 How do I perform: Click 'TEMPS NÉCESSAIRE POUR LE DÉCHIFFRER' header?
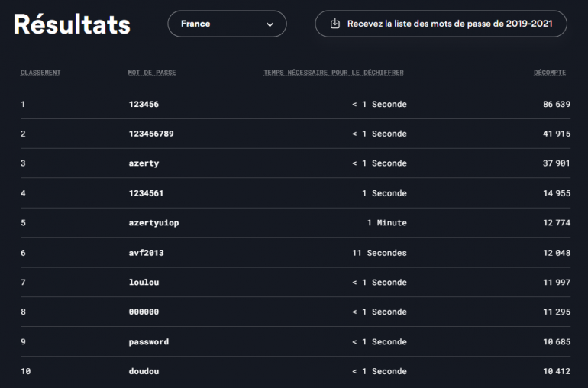pos(333,73)
